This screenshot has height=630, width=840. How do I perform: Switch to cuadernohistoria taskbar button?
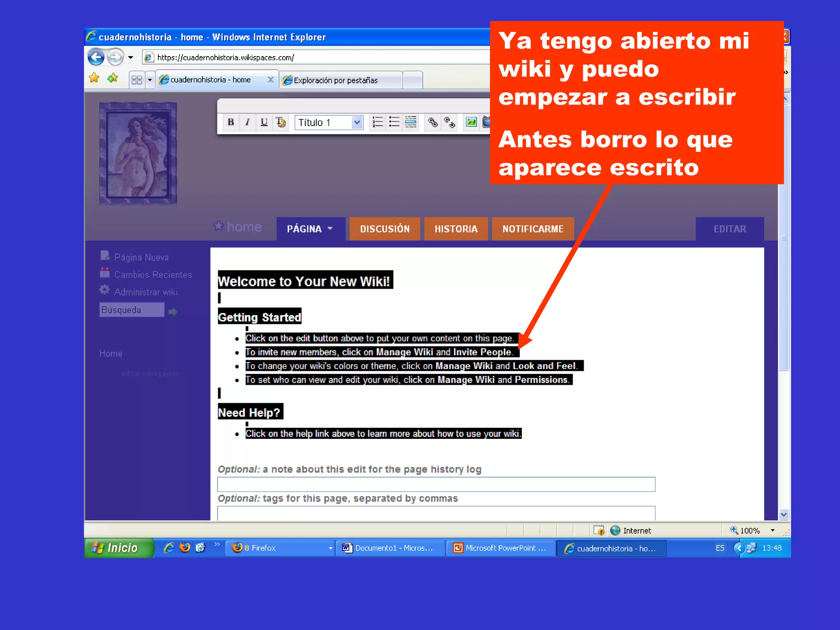[x=611, y=548]
